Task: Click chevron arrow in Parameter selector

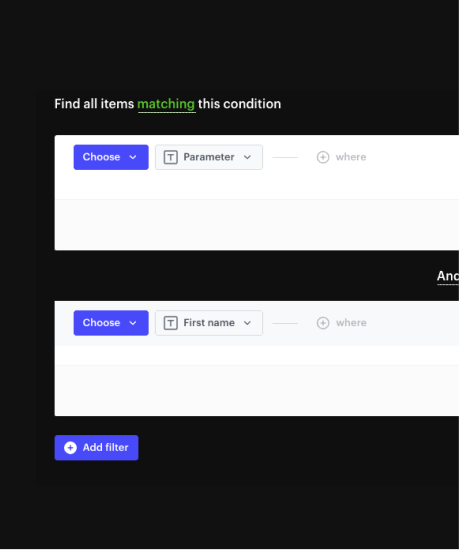Action: (247, 157)
